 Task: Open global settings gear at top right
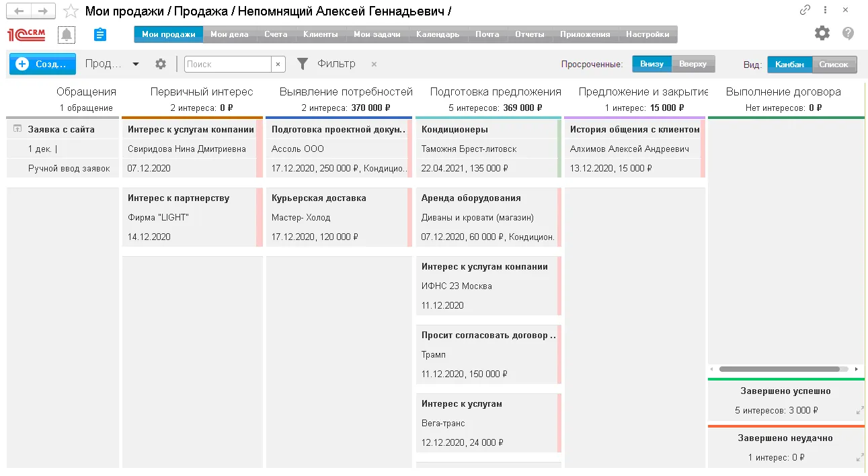point(822,34)
